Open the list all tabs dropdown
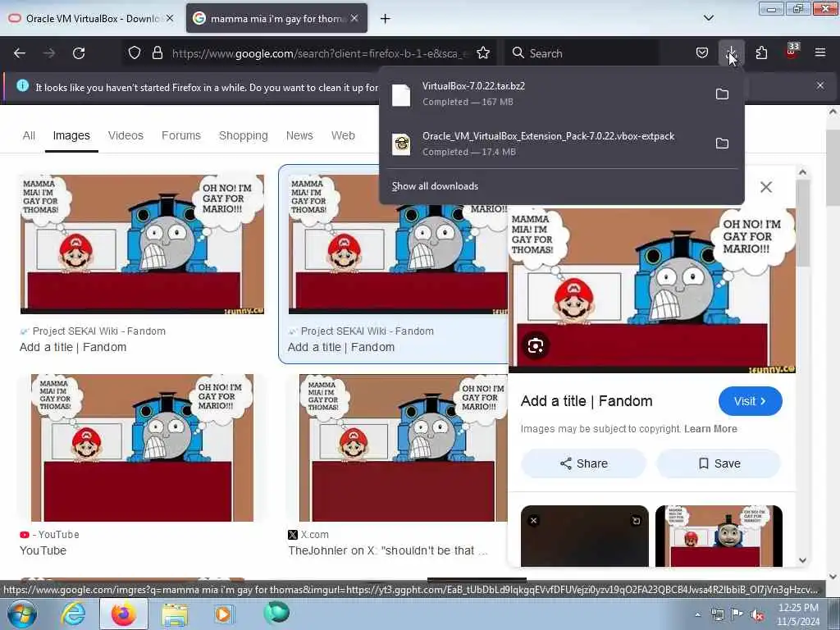 pos(709,18)
